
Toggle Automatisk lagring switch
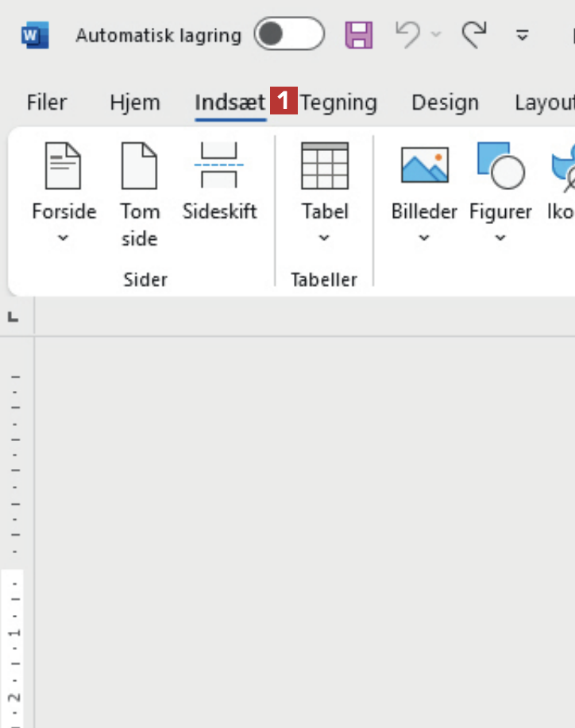coord(288,35)
